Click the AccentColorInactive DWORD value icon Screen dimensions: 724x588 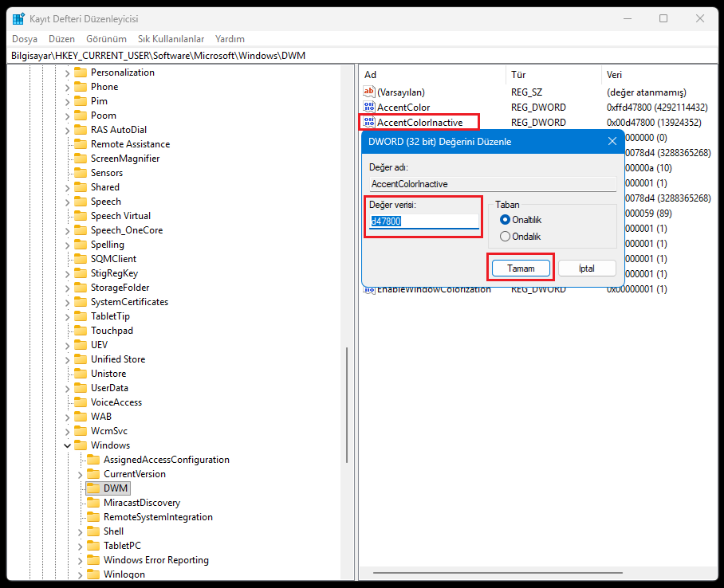tap(369, 123)
